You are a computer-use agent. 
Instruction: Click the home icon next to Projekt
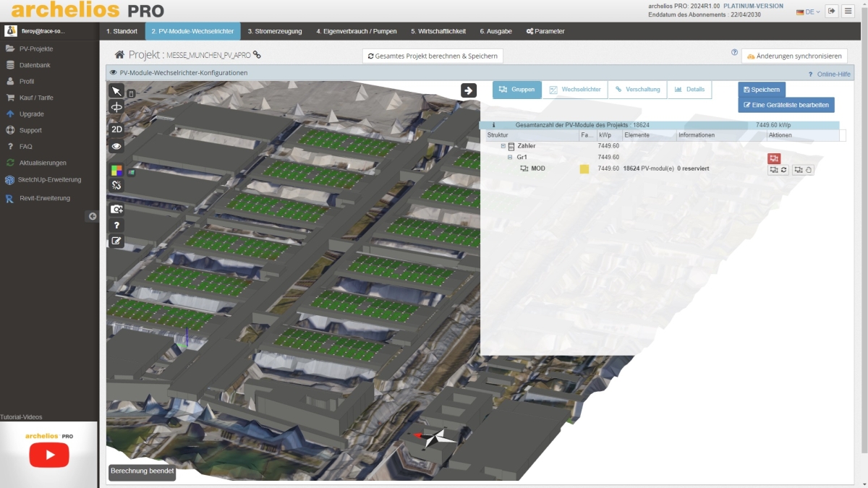[119, 54]
